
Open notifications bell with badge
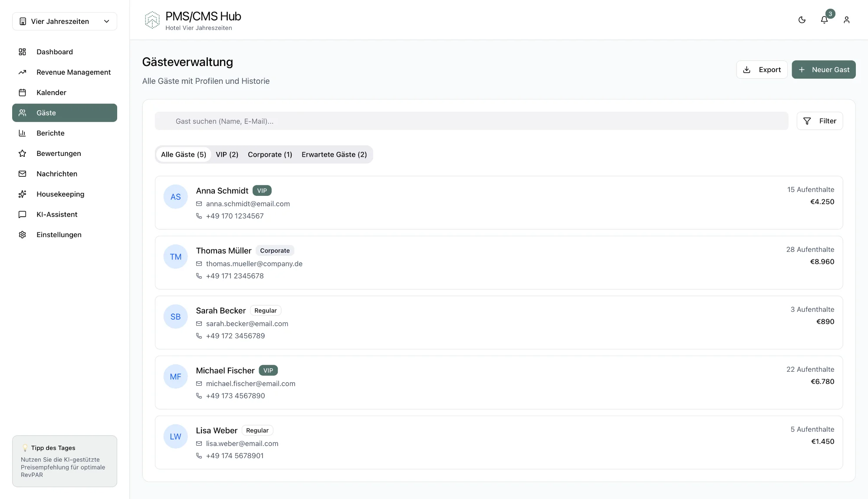click(824, 20)
